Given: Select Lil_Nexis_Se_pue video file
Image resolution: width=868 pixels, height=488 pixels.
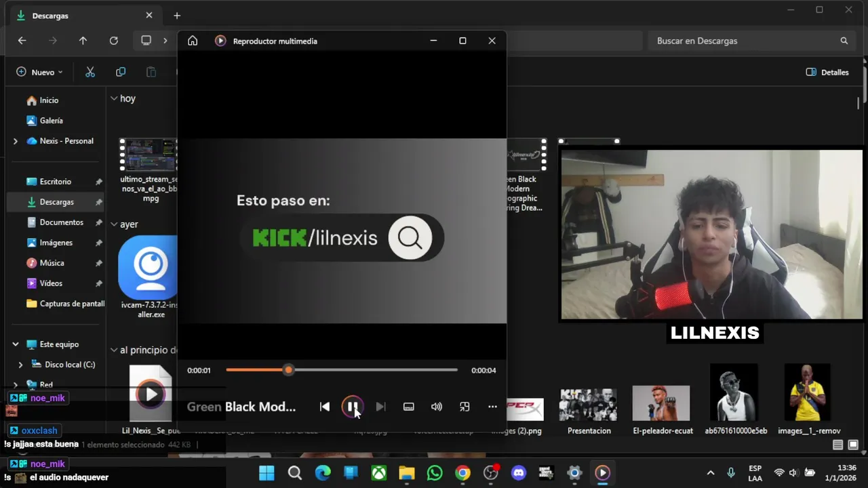Looking at the screenshot, I should click(151, 400).
